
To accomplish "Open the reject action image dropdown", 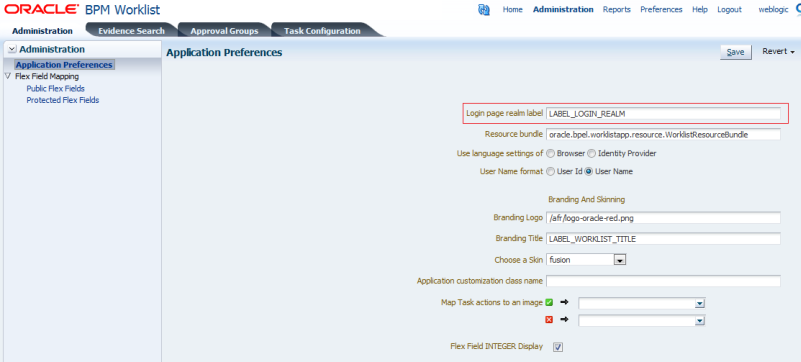I will pos(699,321).
